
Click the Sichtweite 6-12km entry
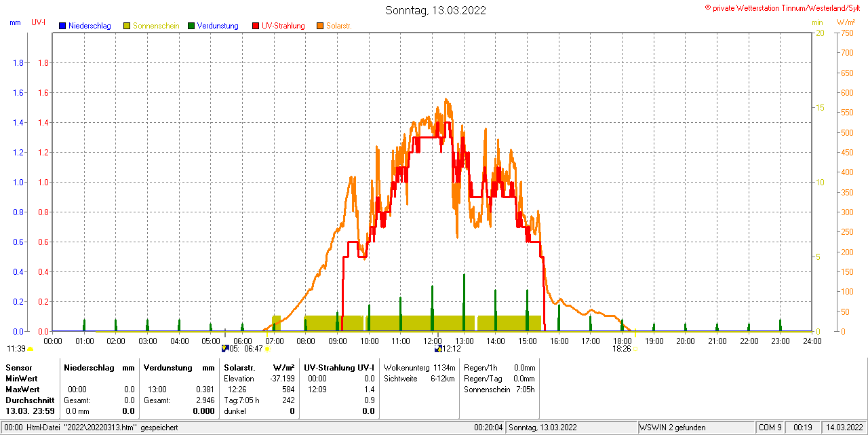point(419,379)
